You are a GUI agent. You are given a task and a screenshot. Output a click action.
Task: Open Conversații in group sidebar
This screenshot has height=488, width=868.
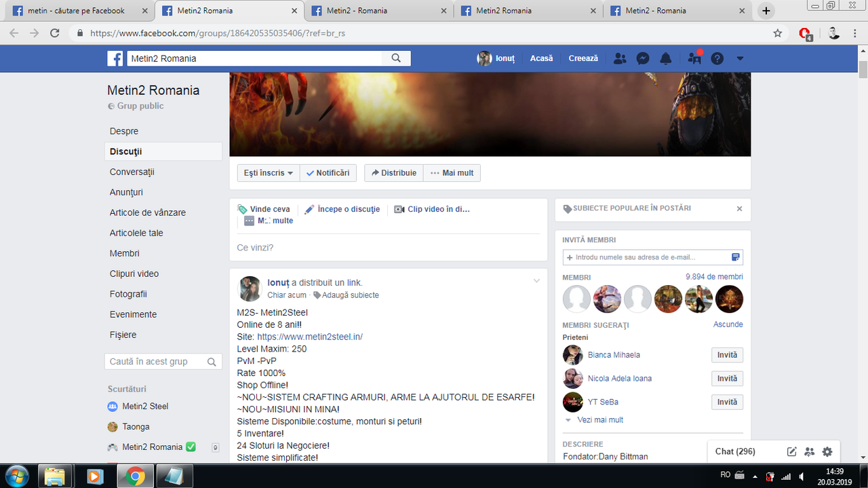(132, 172)
